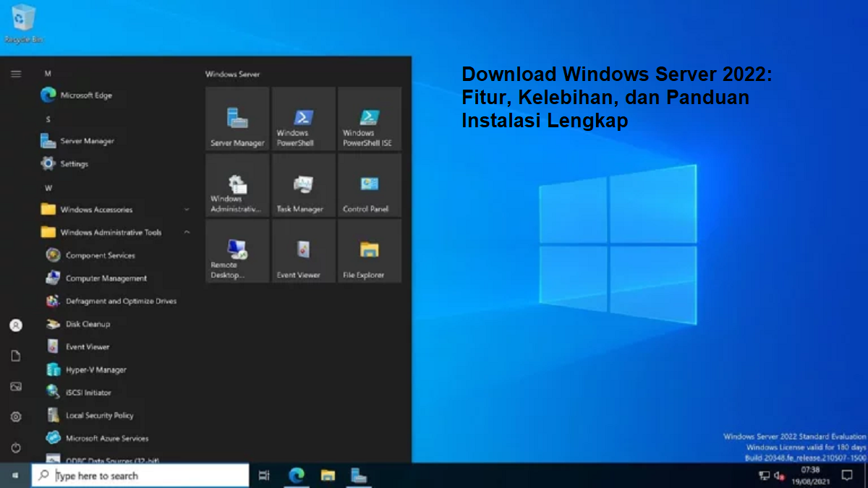Open the Server Manager tile
This screenshot has height=488, width=868.
point(237,119)
